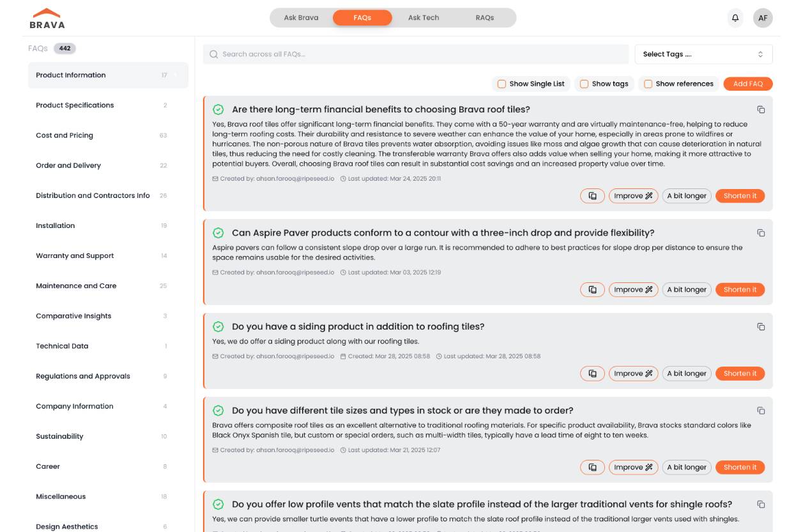Select the Warranty and Support category
This screenshot has width=803, height=532.
(x=108, y=255)
